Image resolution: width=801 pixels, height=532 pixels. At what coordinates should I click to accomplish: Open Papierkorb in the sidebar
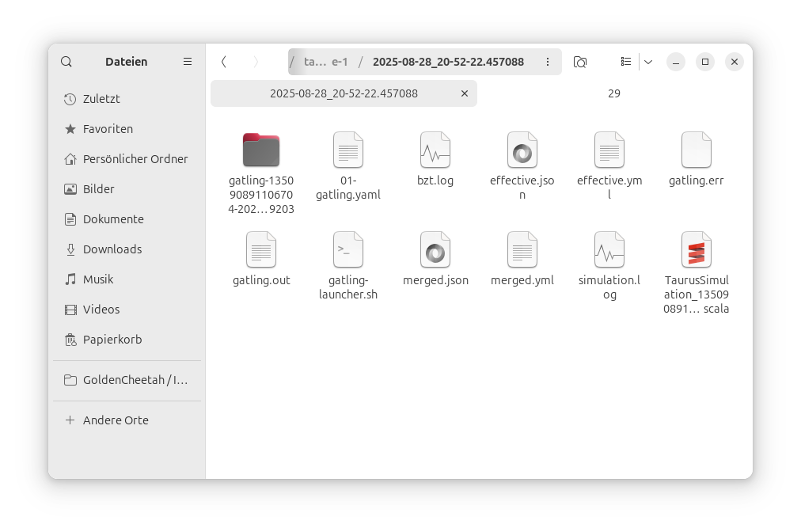coord(112,340)
